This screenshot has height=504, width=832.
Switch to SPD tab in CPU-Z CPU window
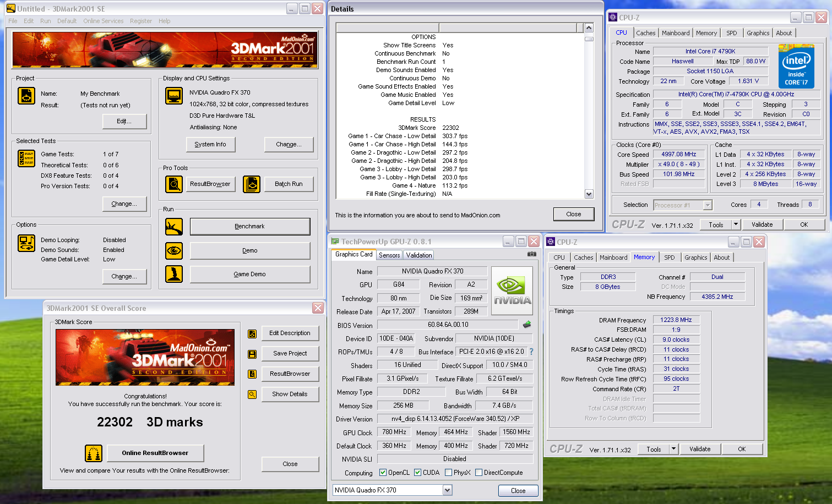tap(732, 33)
